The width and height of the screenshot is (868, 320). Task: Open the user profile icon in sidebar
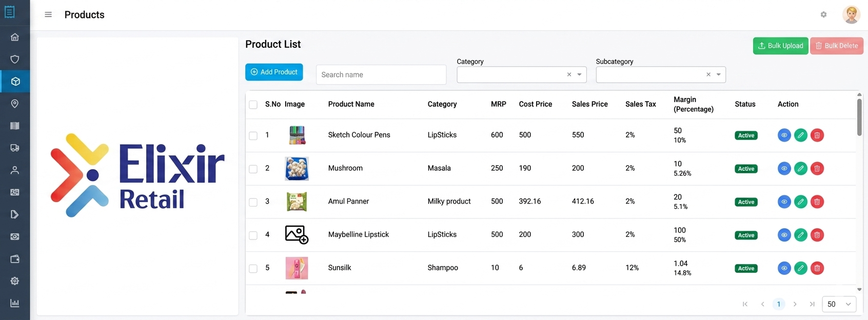pyautogui.click(x=15, y=170)
